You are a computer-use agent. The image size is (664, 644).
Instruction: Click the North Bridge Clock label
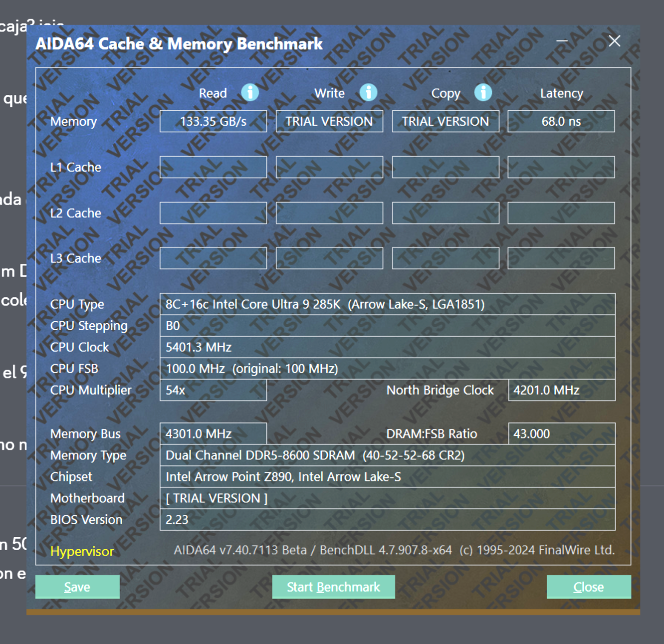440,390
